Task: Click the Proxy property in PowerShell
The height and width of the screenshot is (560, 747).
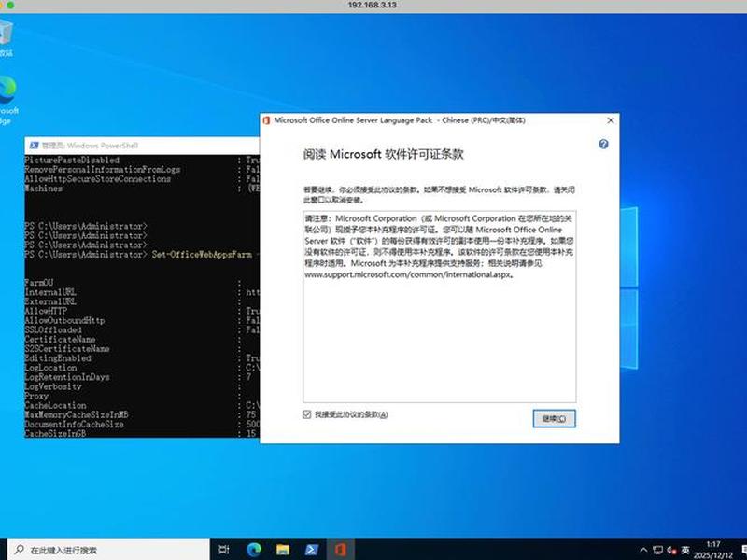Action: [36, 396]
